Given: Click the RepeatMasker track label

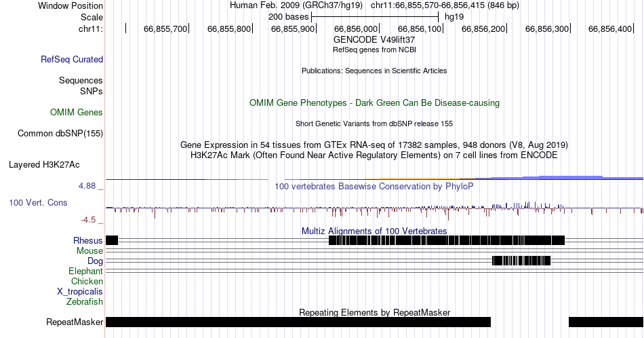Looking at the screenshot, I should click(x=75, y=322).
